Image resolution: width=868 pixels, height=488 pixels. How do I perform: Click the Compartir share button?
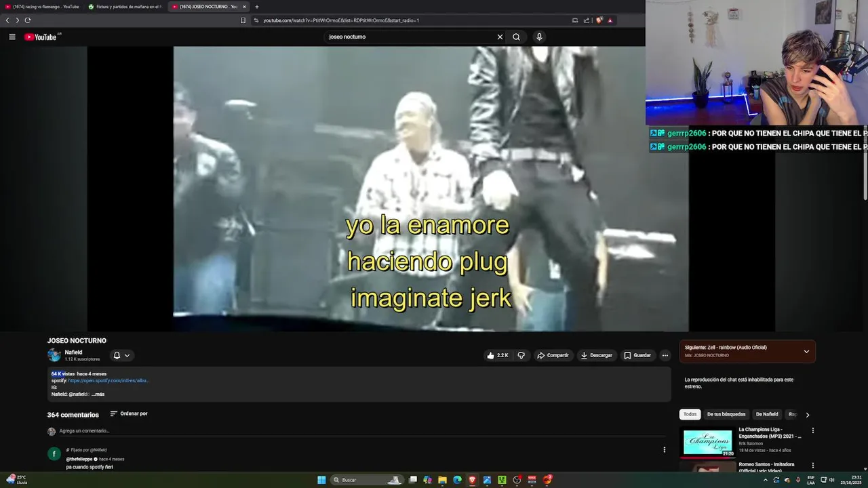(x=553, y=355)
